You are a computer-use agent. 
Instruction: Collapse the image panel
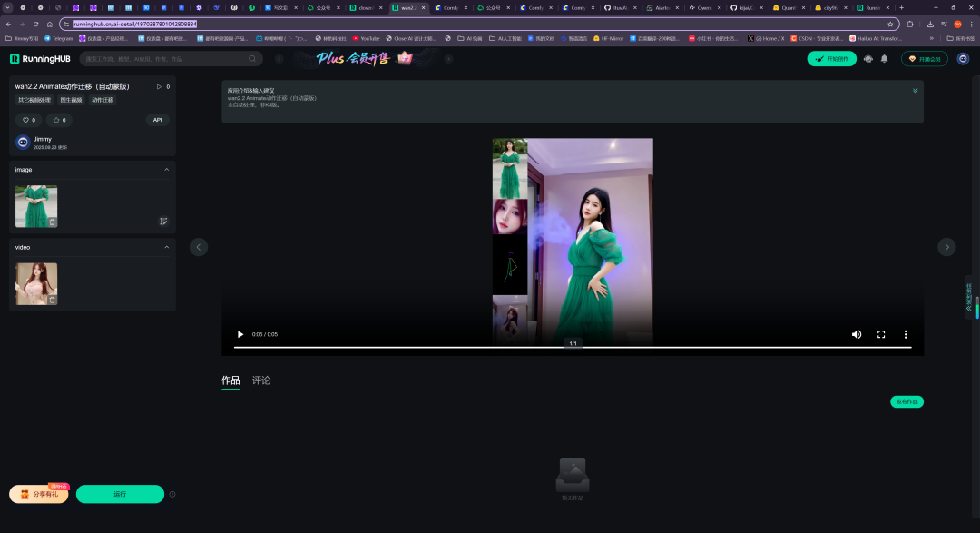click(x=166, y=170)
